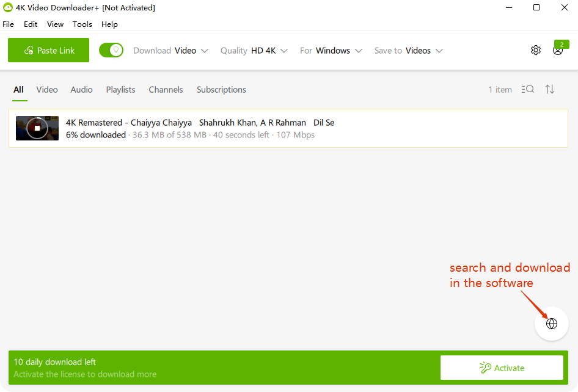Toggle the Smart Mode switch

pyautogui.click(x=111, y=50)
